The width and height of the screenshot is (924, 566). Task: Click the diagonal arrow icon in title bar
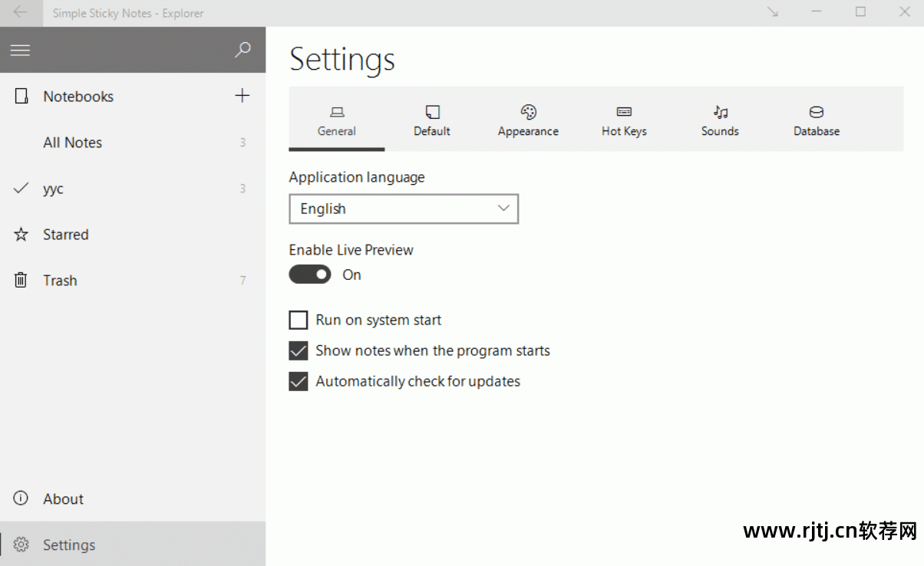point(773,12)
